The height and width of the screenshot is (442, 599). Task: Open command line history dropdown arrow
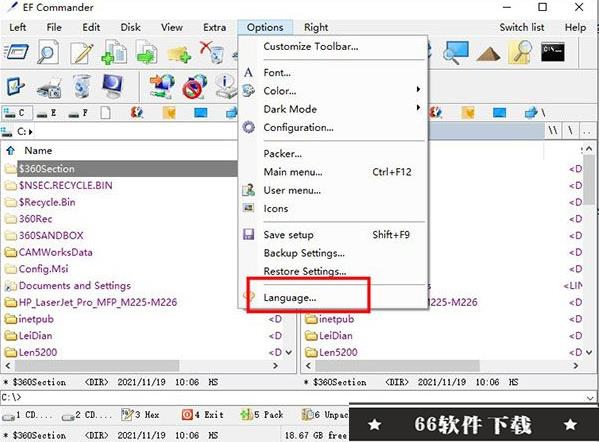[x=590, y=398]
